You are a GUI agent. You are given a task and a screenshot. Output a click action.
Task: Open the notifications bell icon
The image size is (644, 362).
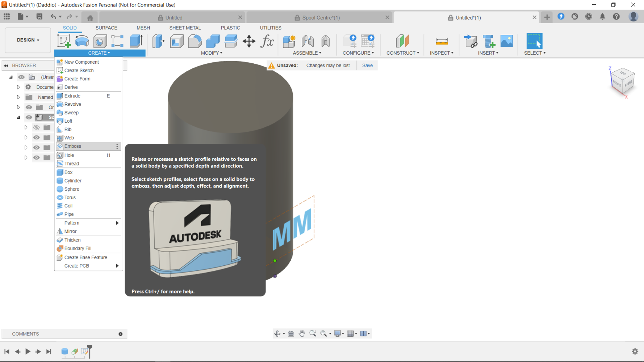click(602, 17)
